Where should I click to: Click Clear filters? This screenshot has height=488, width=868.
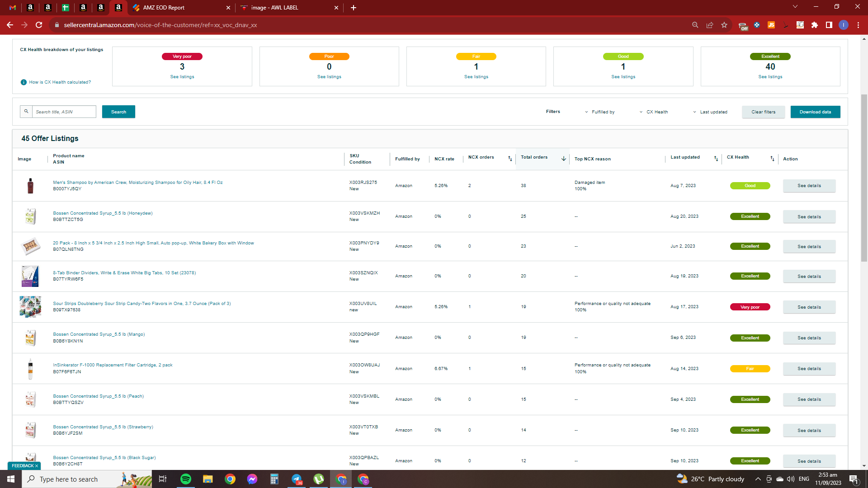(763, 112)
